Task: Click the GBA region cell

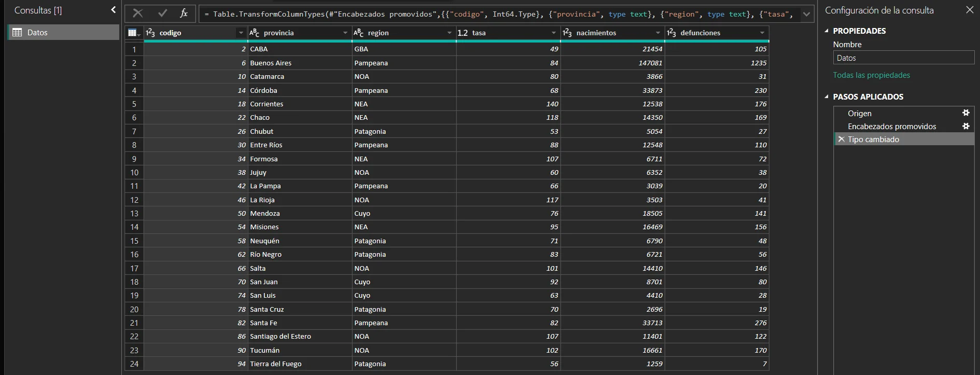Action: [404, 49]
